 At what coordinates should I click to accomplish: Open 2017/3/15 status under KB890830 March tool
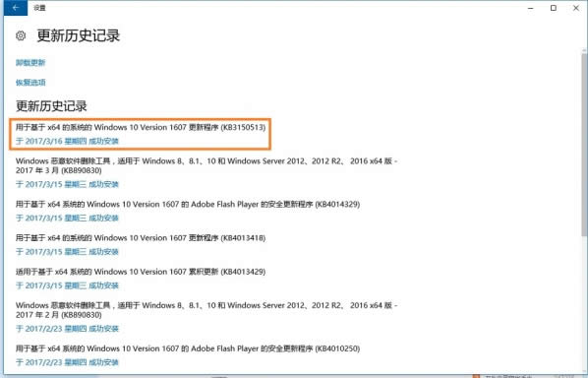point(67,184)
